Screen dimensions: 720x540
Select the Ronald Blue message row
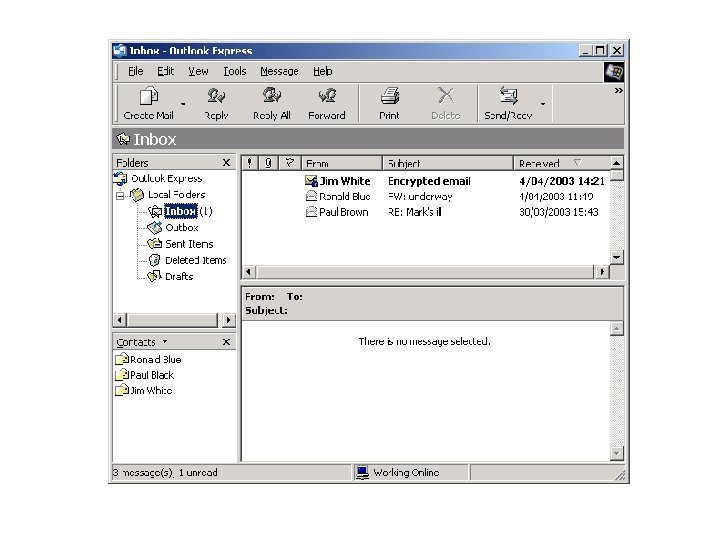426,197
